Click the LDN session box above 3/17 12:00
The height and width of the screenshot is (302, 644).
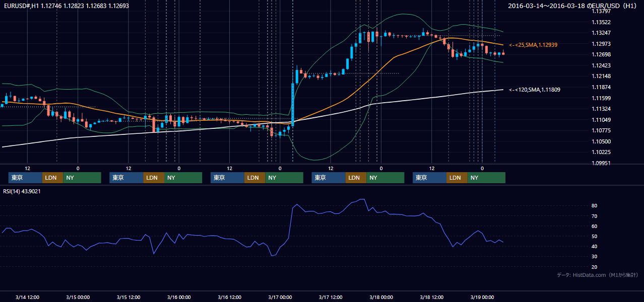pos(356,178)
